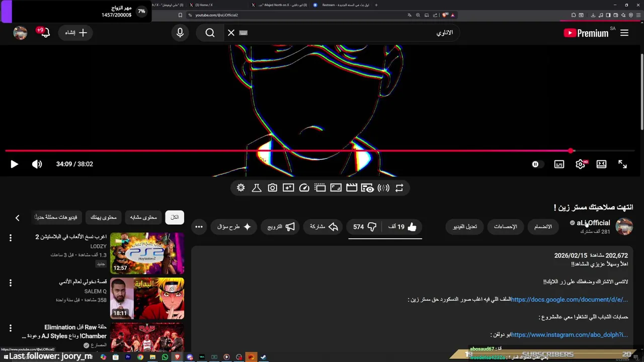Click the magnifier search button
644x362 pixels.
click(210, 33)
